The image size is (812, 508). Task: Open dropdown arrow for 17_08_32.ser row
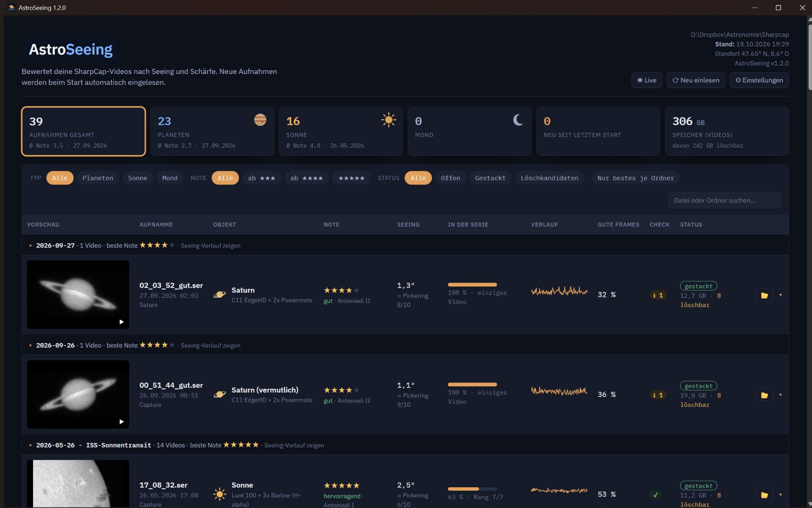pyautogui.click(x=780, y=495)
